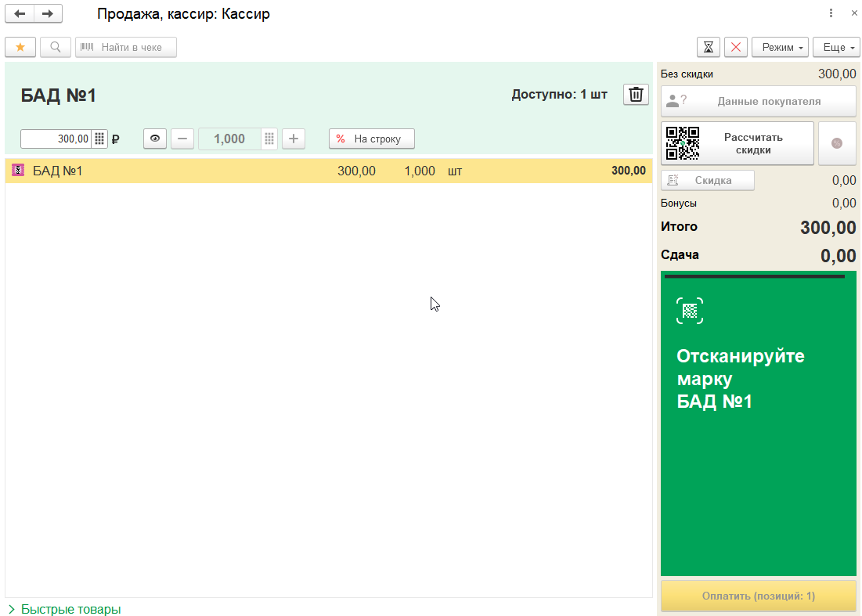Open the Еще dropdown menu
The width and height of the screenshot is (862, 616).
pyautogui.click(x=836, y=47)
